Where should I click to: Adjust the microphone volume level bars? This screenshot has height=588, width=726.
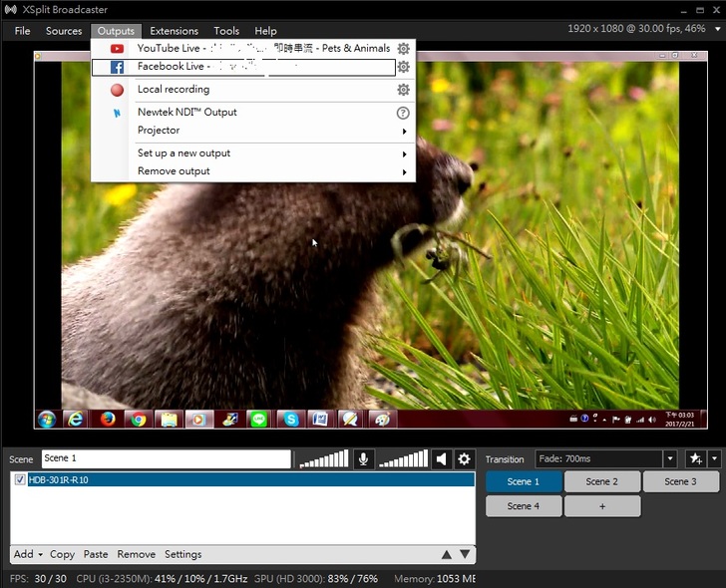[324, 459]
